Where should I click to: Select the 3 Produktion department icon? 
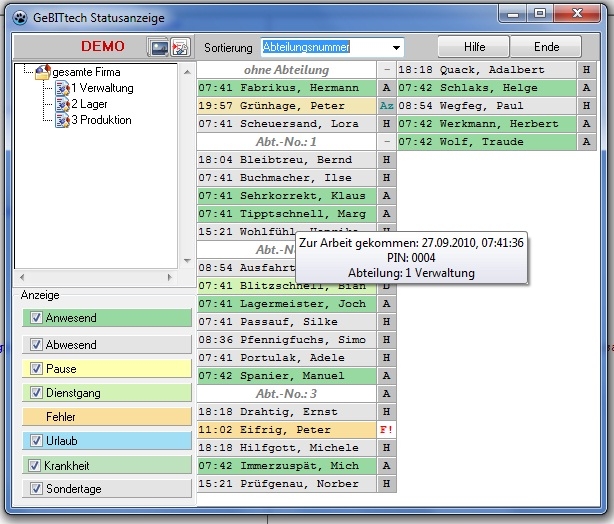pos(60,120)
